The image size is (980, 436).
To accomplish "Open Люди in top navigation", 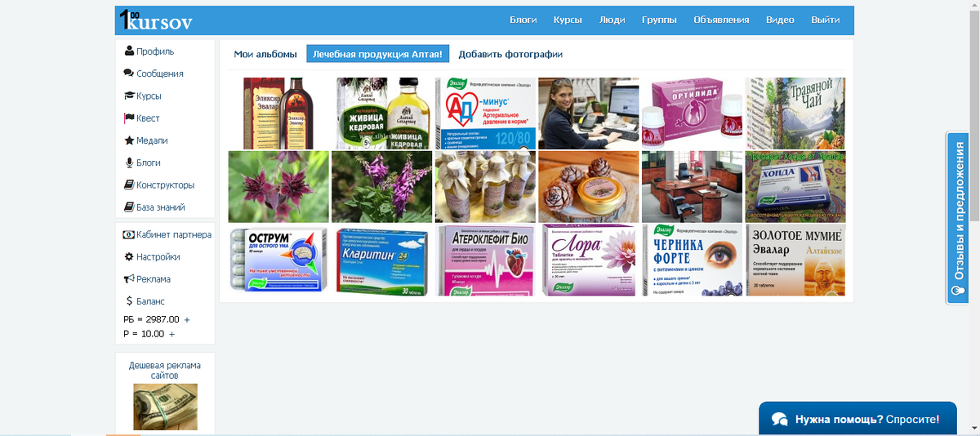I will coord(612,20).
